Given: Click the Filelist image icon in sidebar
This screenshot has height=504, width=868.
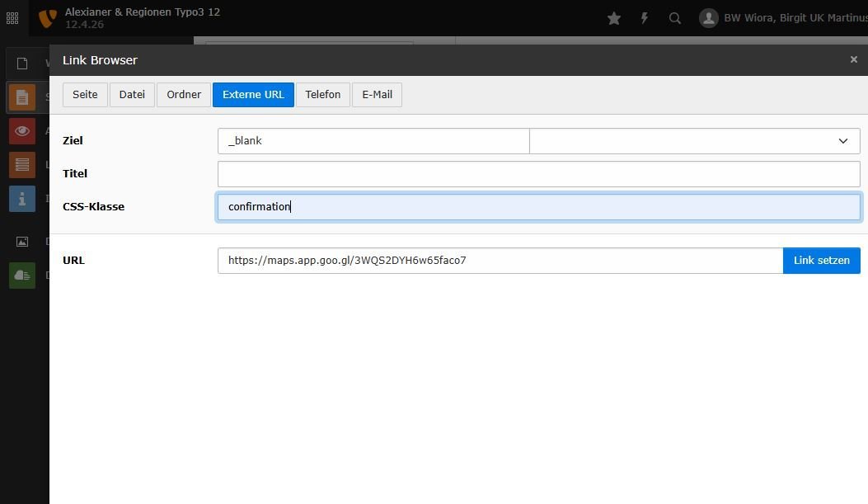Looking at the screenshot, I should [22, 242].
